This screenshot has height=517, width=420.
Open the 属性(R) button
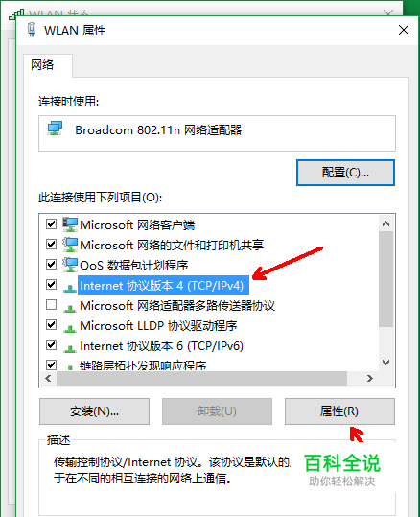(x=339, y=411)
